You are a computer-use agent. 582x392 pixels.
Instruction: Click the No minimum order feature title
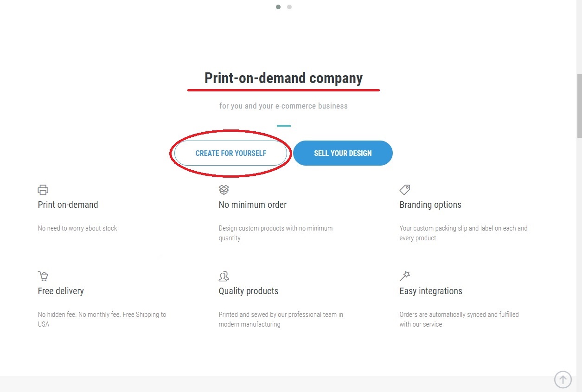pyautogui.click(x=253, y=205)
